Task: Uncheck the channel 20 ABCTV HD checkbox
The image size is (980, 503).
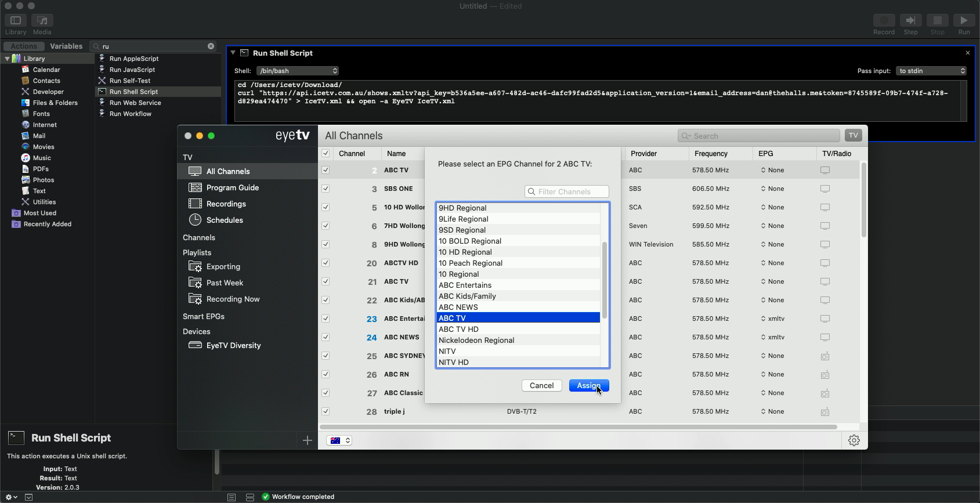Action: tap(326, 263)
